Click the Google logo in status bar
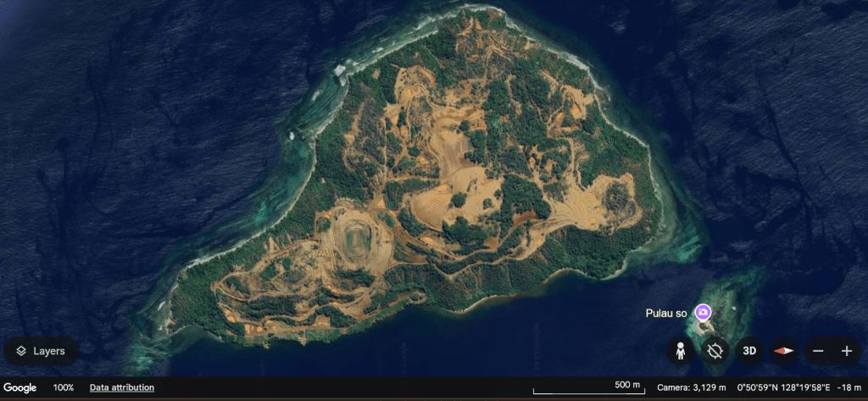Viewport: 868px width, 401px height. [19, 387]
